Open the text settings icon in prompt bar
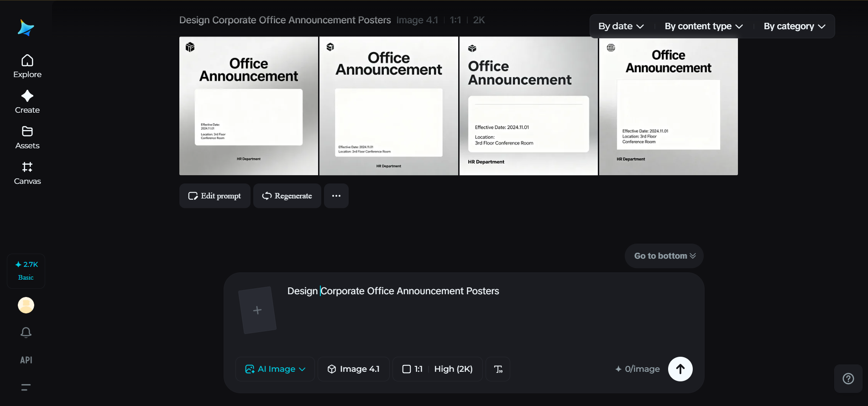868x406 pixels. (x=498, y=369)
